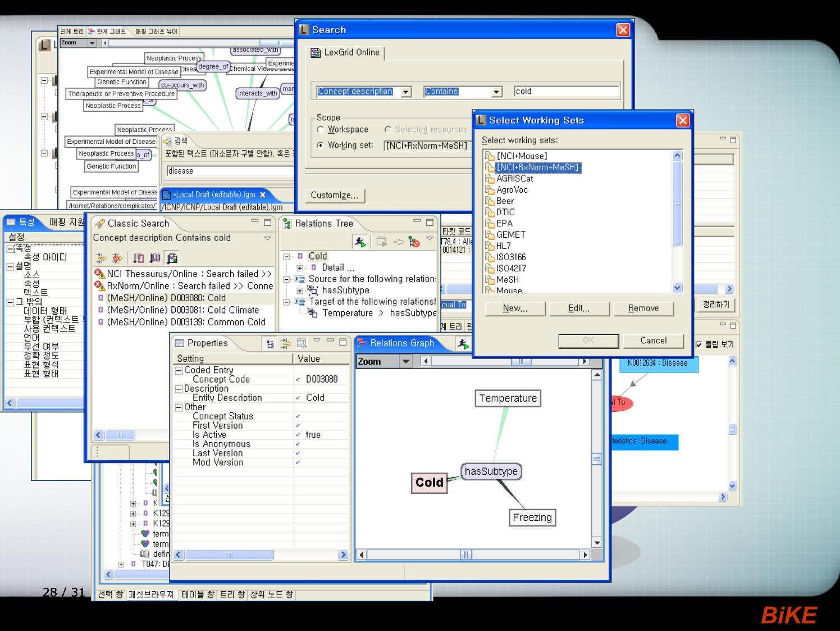Click hasSubtype relation icon in Relations Tree
Screen dimensions: 840x631
coord(313,290)
